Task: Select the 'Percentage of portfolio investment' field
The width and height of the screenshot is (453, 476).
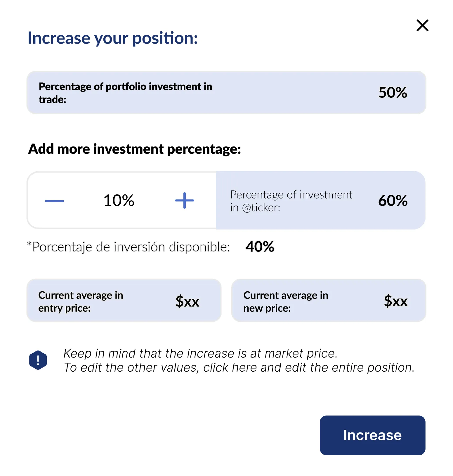Action: (x=126, y=92)
